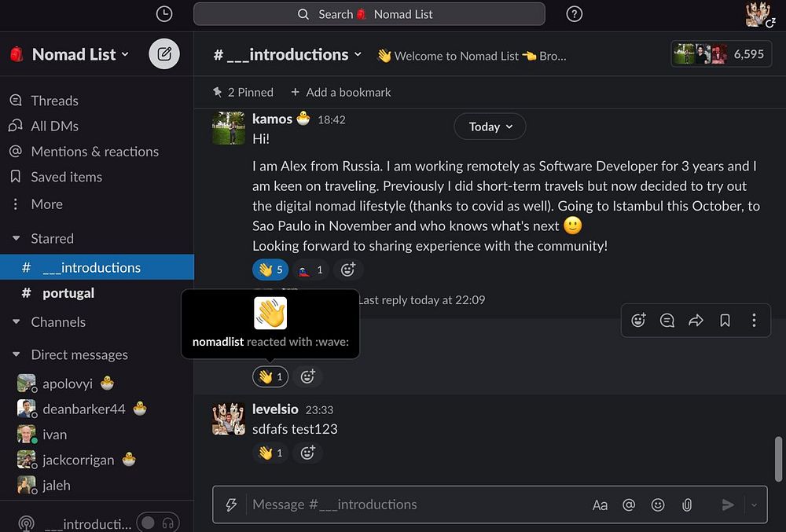Click the message list scrollbar
Image resolution: width=786 pixels, height=532 pixels.
[x=778, y=460]
